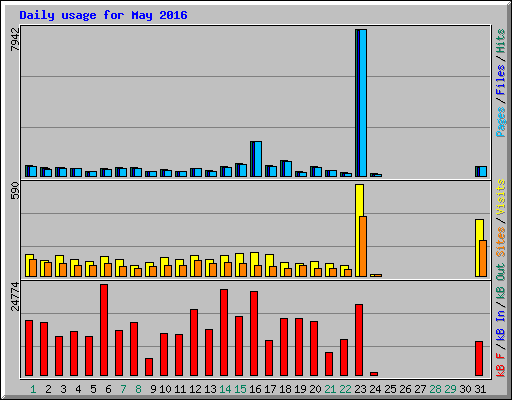Click the Pages legend label
The height and width of the screenshot is (400, 512).
point(501,122)
